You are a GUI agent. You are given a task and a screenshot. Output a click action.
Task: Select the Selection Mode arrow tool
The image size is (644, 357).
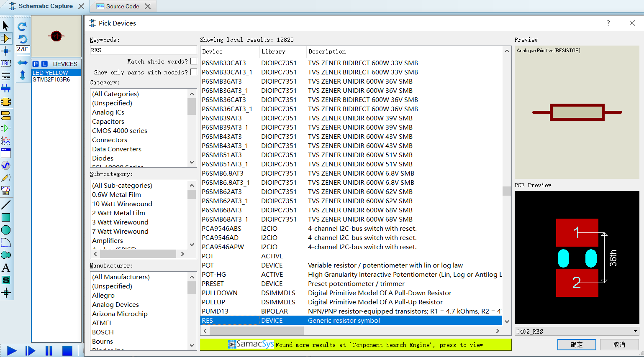(6, 26)
